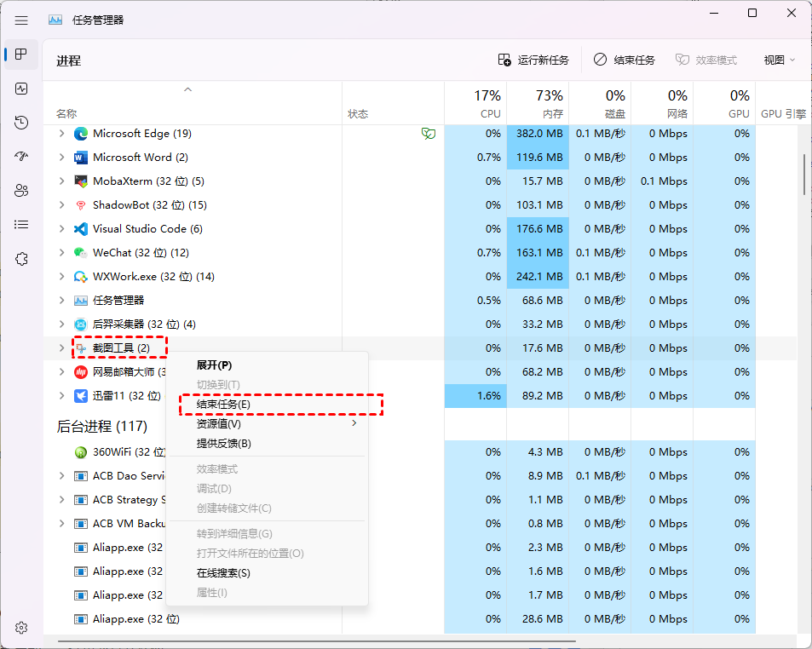812x649 pixels.
Task: Open the Services (服务) puzzle icon in sidebar
Action: coord(21,259)
